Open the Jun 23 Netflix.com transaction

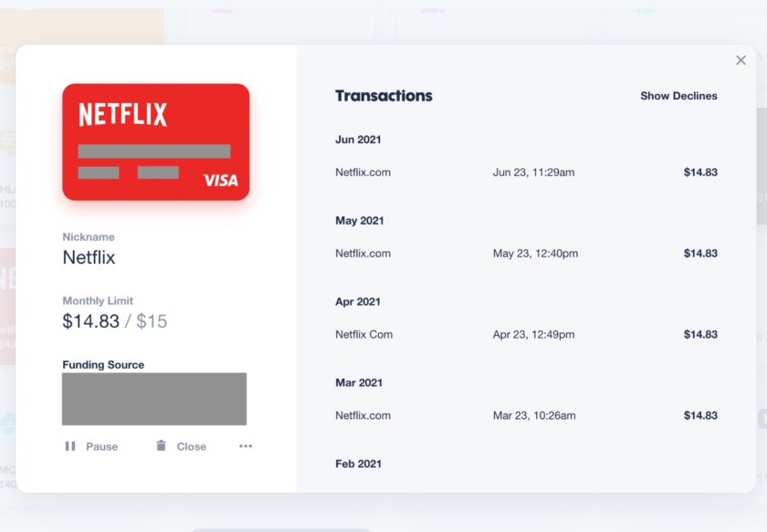[526, 172]
